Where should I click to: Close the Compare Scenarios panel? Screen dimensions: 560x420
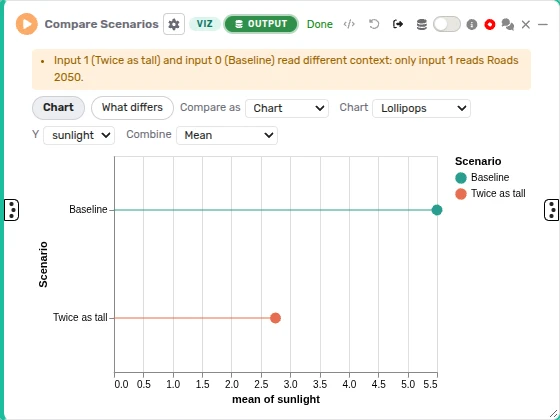[526, 24]
